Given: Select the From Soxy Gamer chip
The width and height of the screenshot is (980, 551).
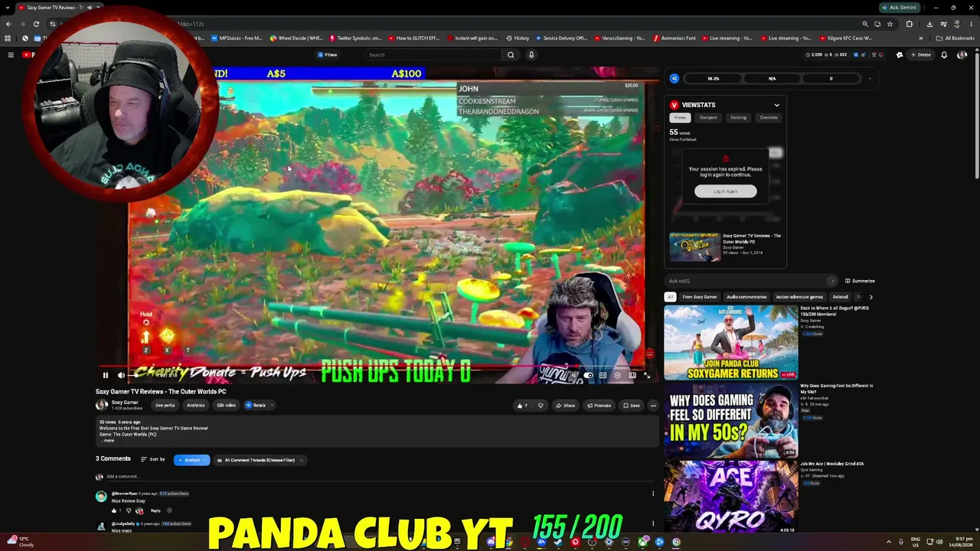Looking at the screenshot, I should (700, 297).
